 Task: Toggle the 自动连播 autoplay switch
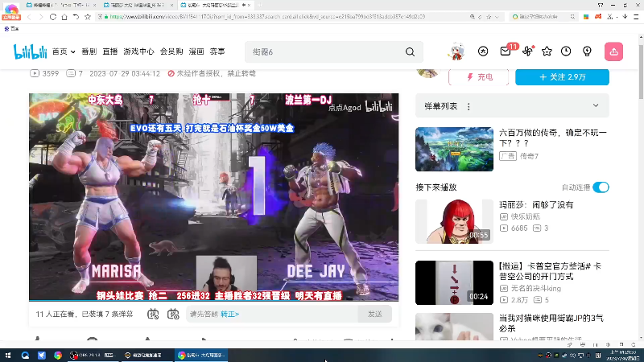tap(601, 187)
